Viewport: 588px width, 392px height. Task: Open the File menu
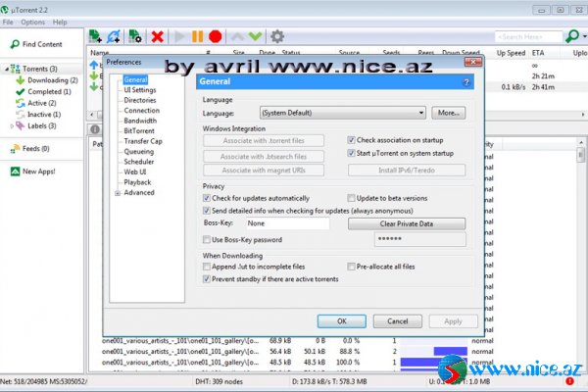pos(8,23)
